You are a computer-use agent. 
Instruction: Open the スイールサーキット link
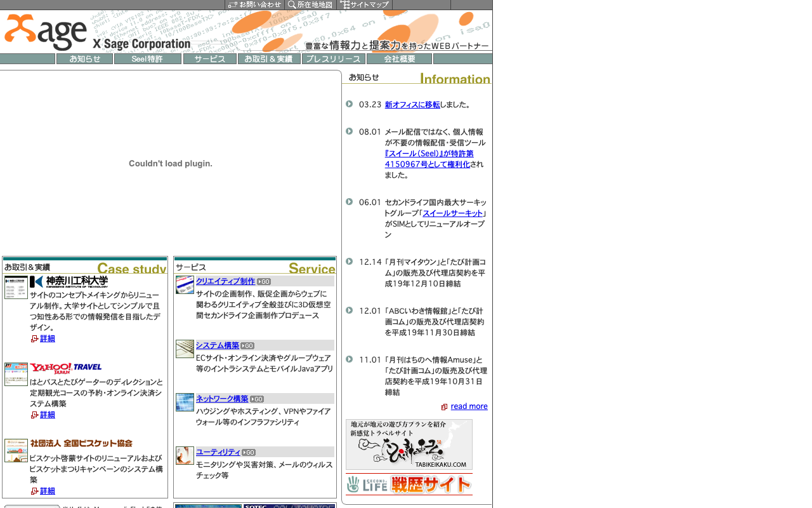coord(452,213)
